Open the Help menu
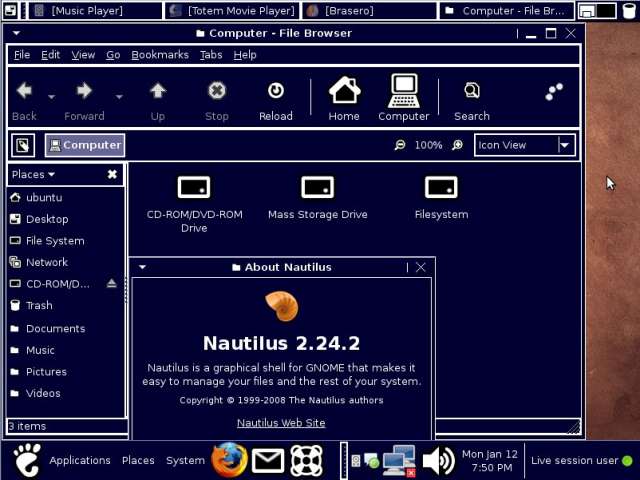 (245, 55)
